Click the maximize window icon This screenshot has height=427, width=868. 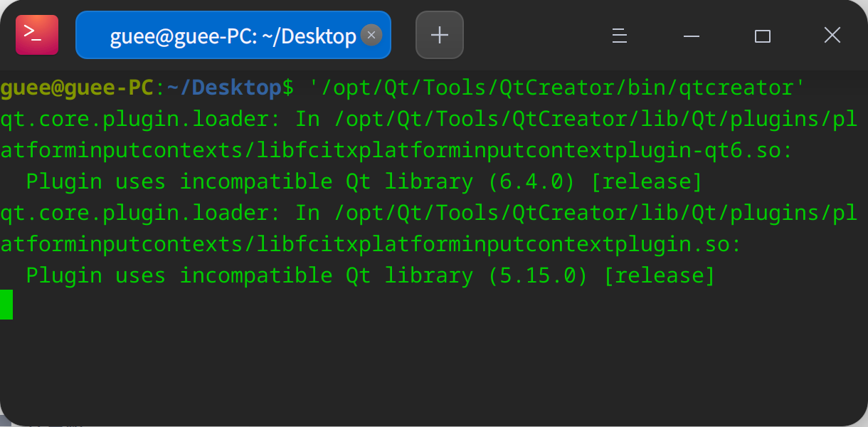(x=762, y=35)
